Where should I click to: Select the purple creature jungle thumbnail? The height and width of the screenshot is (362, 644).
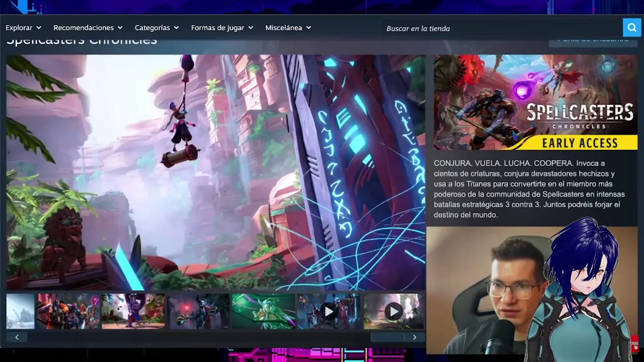click(x=133, y=311)
